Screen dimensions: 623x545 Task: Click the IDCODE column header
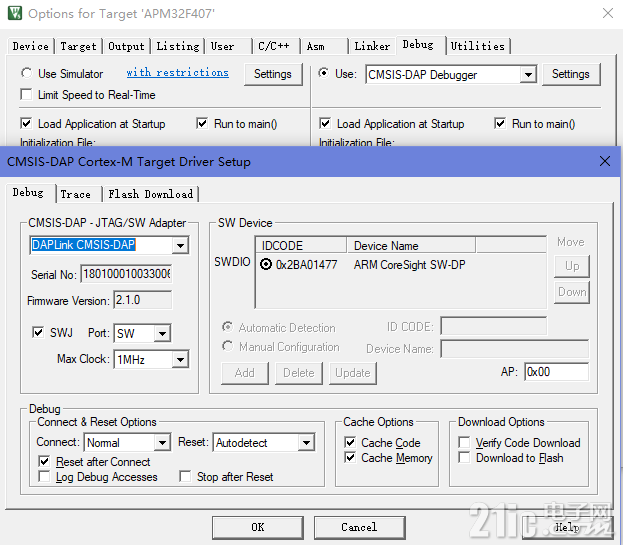pyautogui.click(x=302, y=245)
